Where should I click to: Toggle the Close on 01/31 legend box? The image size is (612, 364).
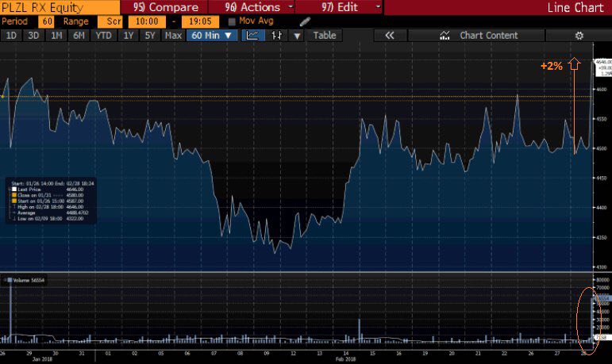click(x=14, y=195)
